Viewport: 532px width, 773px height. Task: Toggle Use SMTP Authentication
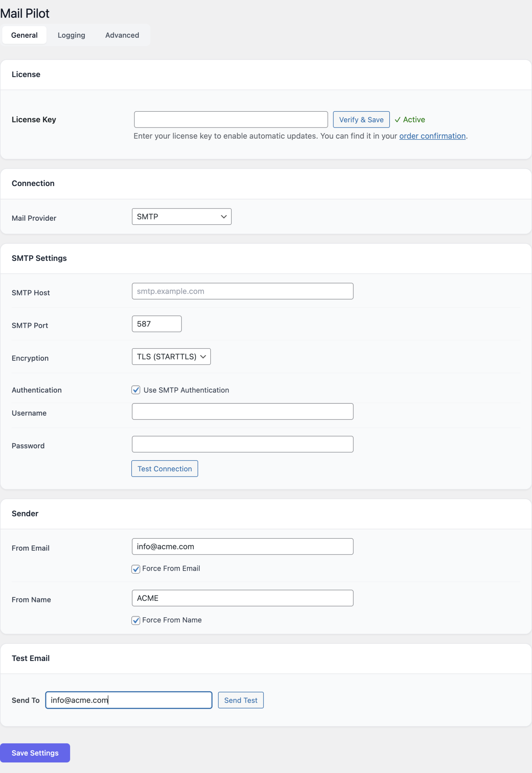point(136,390)
